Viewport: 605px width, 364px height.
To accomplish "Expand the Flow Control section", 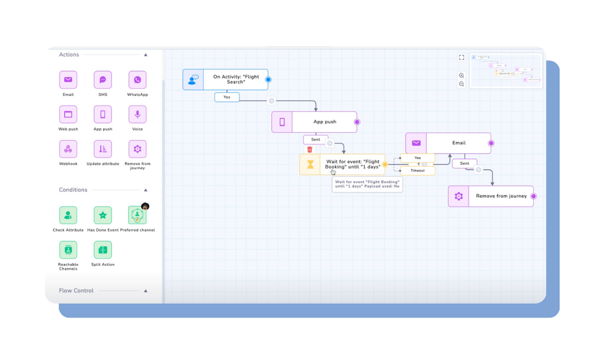I will point(146,291).
